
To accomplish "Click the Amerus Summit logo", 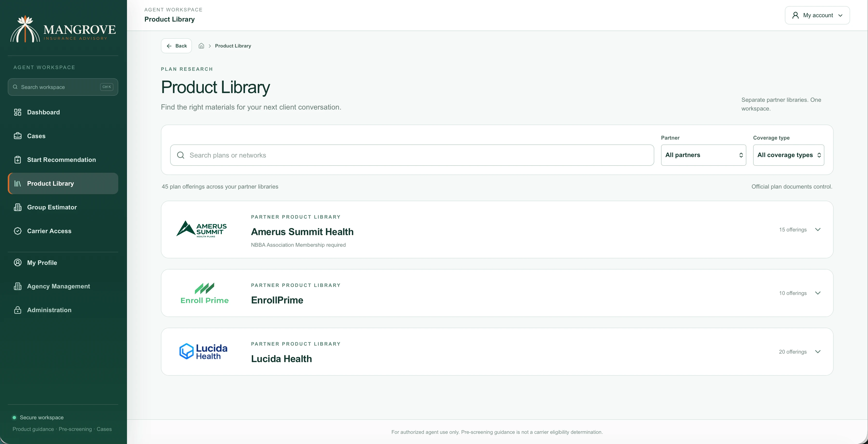I will tap(202, 229).
